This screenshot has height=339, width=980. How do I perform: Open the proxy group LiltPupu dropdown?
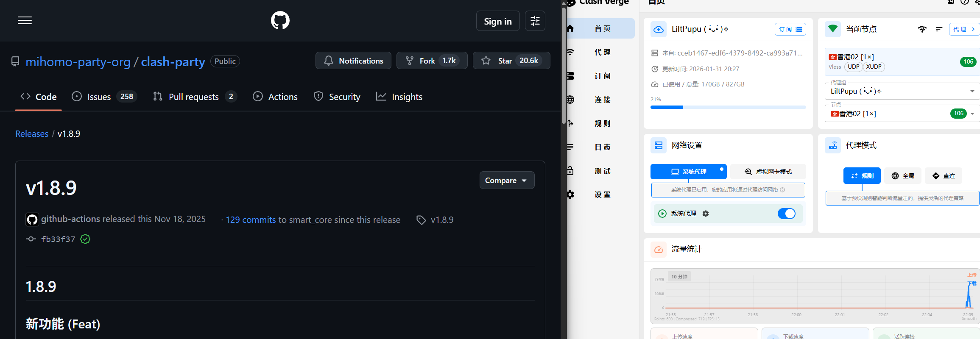(x=901, y=91)
